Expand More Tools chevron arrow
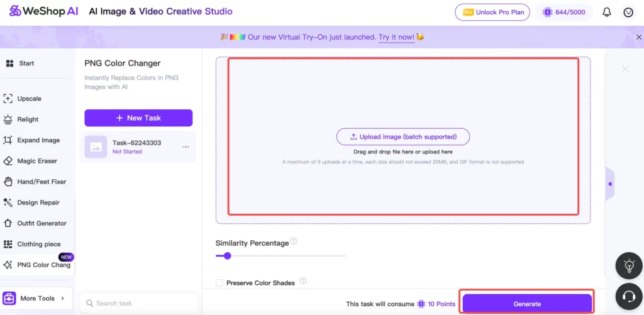Image resolution: width=644 pixels, height=315 pixels. tap(63, 298)
